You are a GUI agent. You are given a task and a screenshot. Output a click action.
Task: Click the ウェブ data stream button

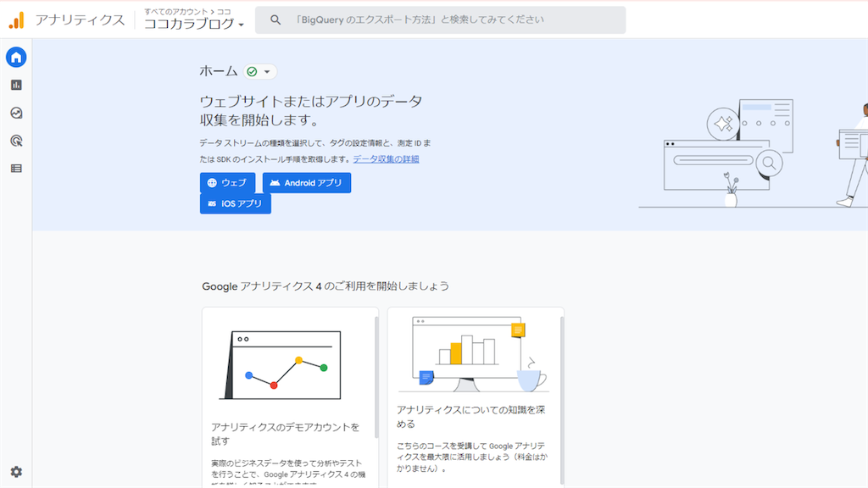[x=227, y=183]
